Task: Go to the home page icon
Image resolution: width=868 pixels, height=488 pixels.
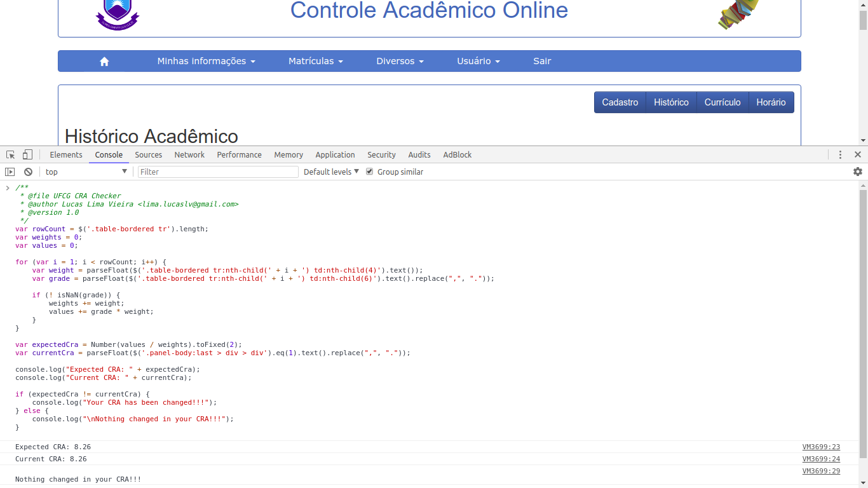Action: click(105, 61)
